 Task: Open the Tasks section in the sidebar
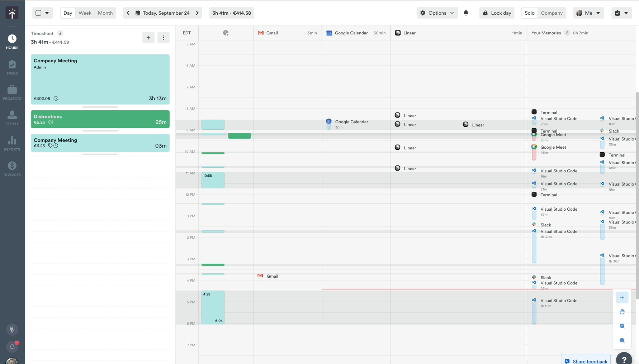tap(12, 67)
